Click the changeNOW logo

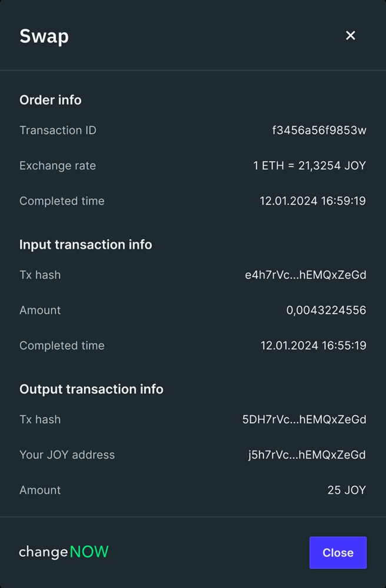coord(64,552)
